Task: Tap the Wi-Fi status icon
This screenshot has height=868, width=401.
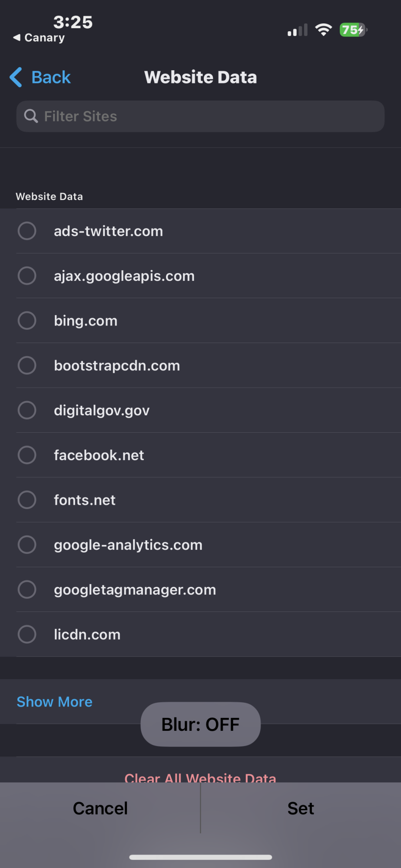Action: [323, 30]
